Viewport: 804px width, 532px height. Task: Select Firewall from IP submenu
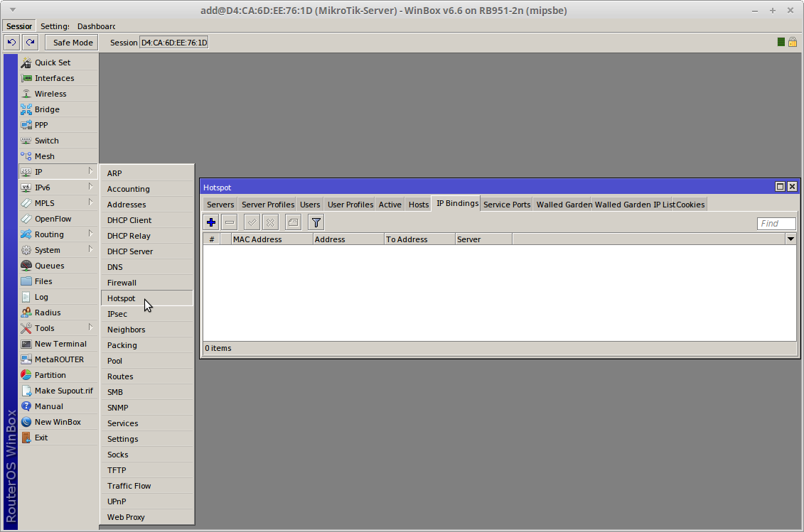point(147,283)
